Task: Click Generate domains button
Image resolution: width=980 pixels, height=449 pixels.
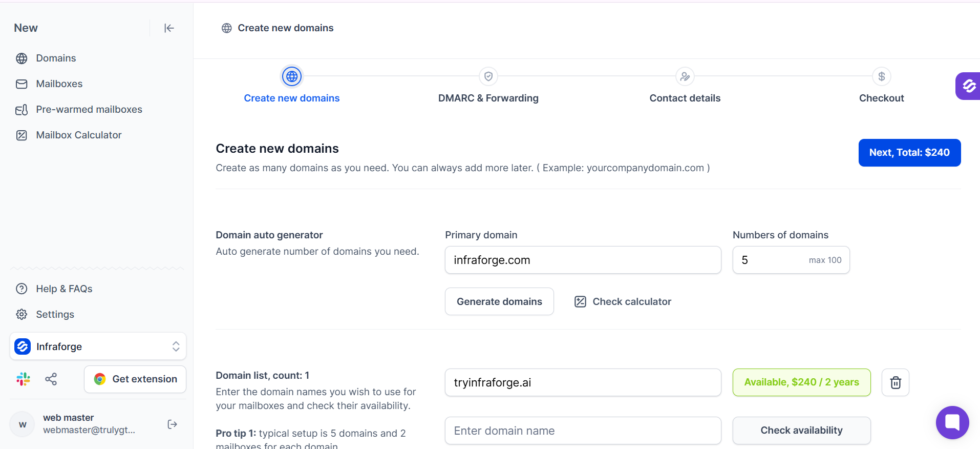Action: click(x=499, y=301)
